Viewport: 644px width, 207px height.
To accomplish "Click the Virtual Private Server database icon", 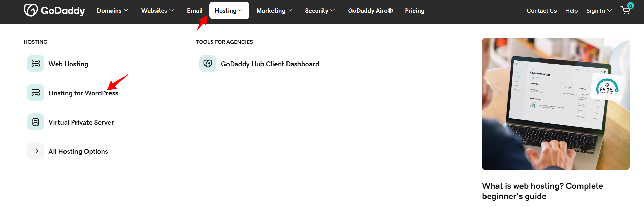I will click(36, 122).
